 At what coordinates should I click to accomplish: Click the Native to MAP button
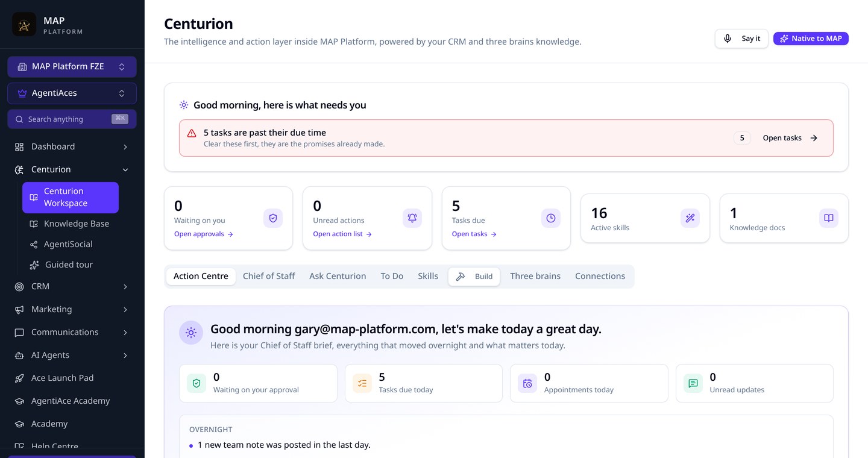[x=811, y=39]
